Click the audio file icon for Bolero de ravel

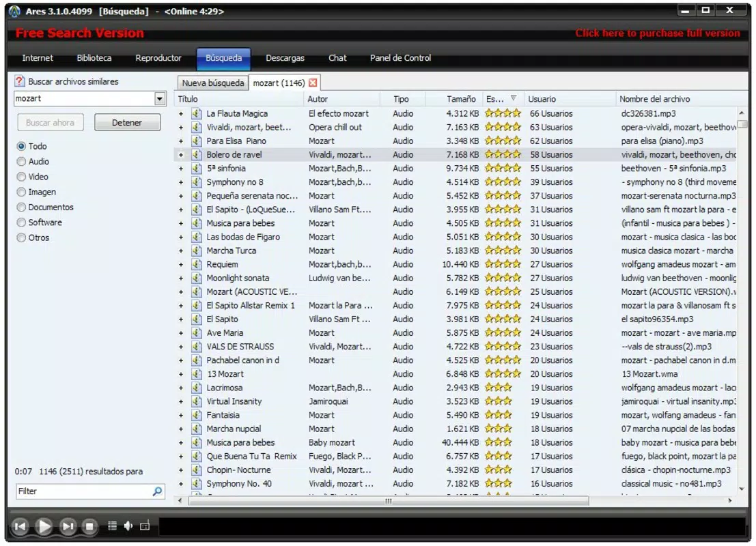(196, 155)
